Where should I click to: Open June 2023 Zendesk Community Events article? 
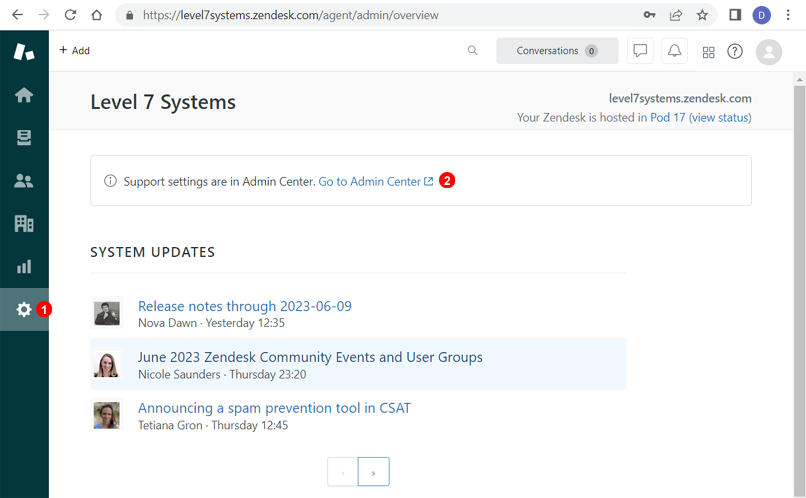click(x=310, y=357)
